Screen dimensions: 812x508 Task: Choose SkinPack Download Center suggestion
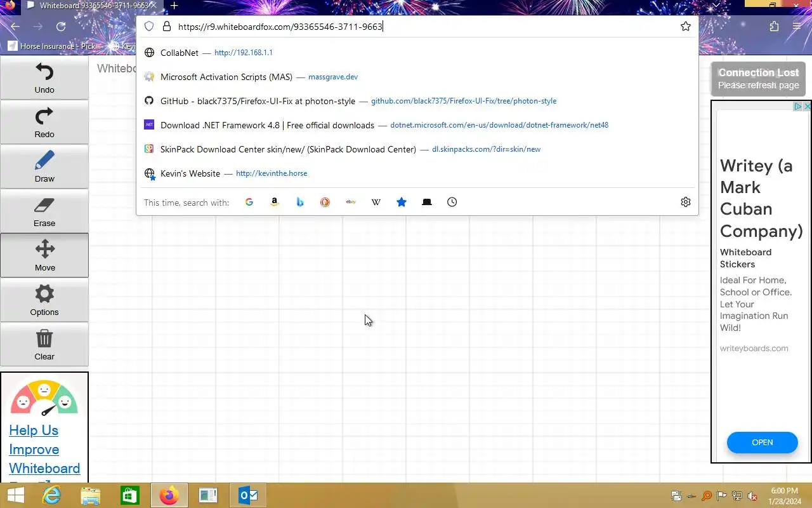point(417,149)
